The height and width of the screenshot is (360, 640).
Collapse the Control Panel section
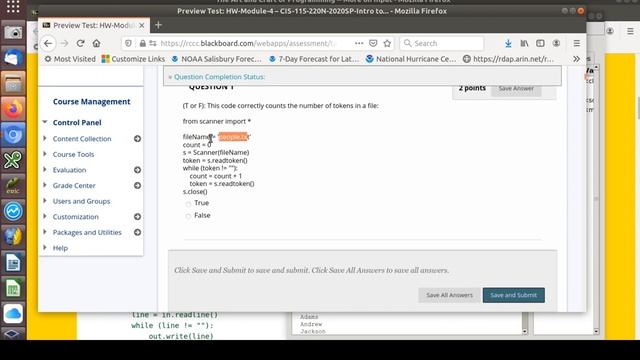tap(45, 122)
